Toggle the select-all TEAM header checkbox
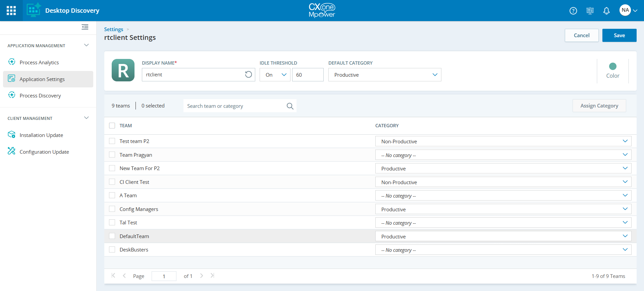644x291 pixels. pyautogui.click(x=112, y=126)
